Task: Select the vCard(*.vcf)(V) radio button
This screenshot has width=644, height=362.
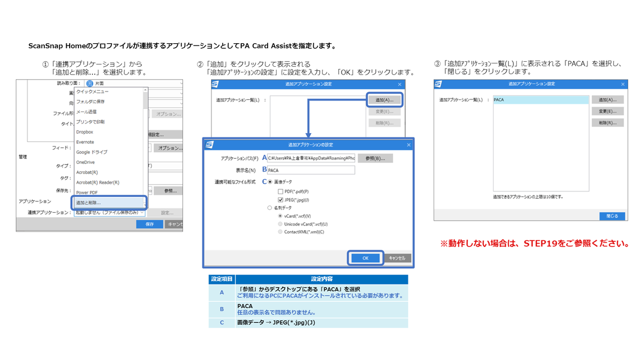Action: (280, 216)
